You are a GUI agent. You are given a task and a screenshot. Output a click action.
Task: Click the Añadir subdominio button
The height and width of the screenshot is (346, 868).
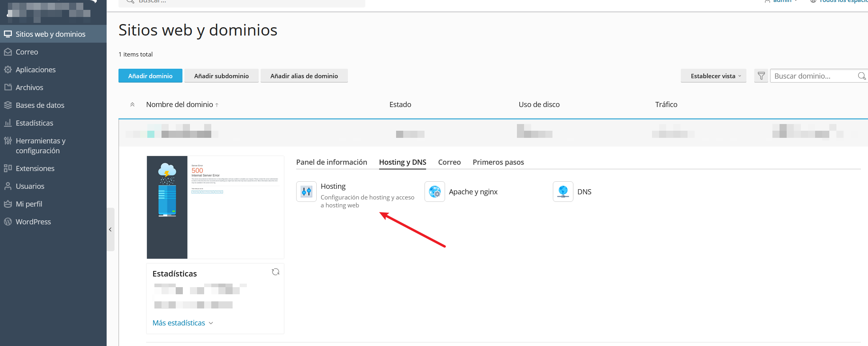coord(221,76)
